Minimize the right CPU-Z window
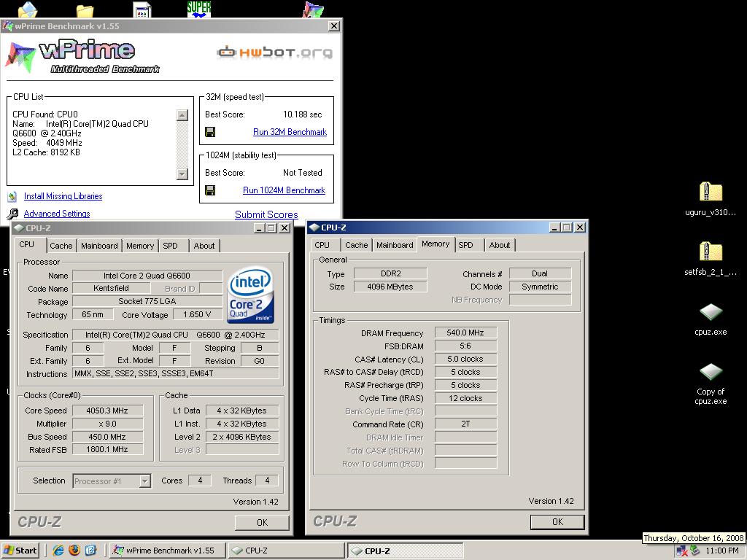Viewport: 747px width, 560px height. pos(554,227)
